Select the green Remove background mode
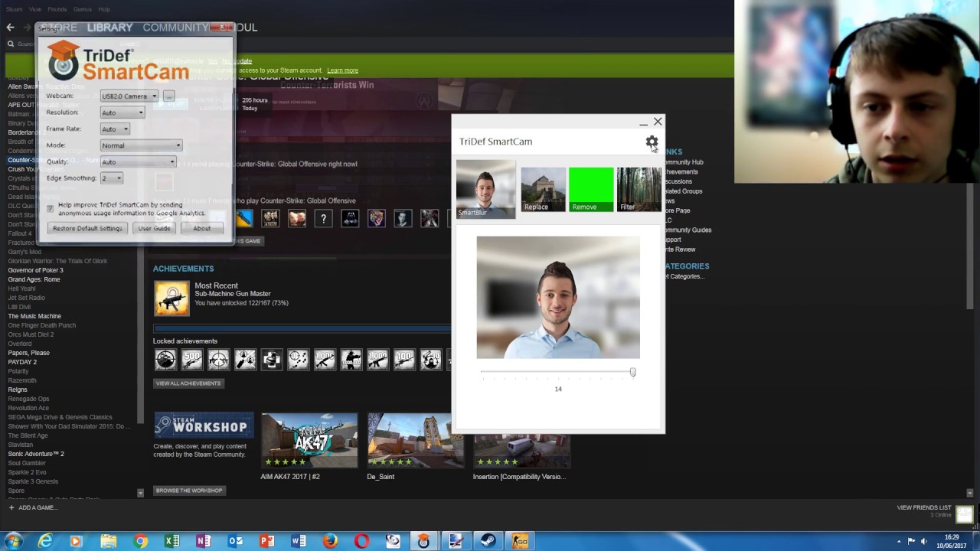The image size is (980, 551). pyautogui.click(x=591, y=189)
